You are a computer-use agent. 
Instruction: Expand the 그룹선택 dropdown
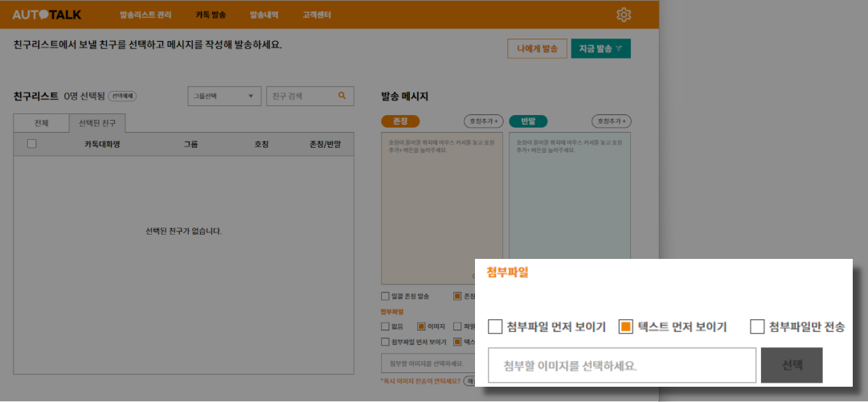tap(224, 96)
